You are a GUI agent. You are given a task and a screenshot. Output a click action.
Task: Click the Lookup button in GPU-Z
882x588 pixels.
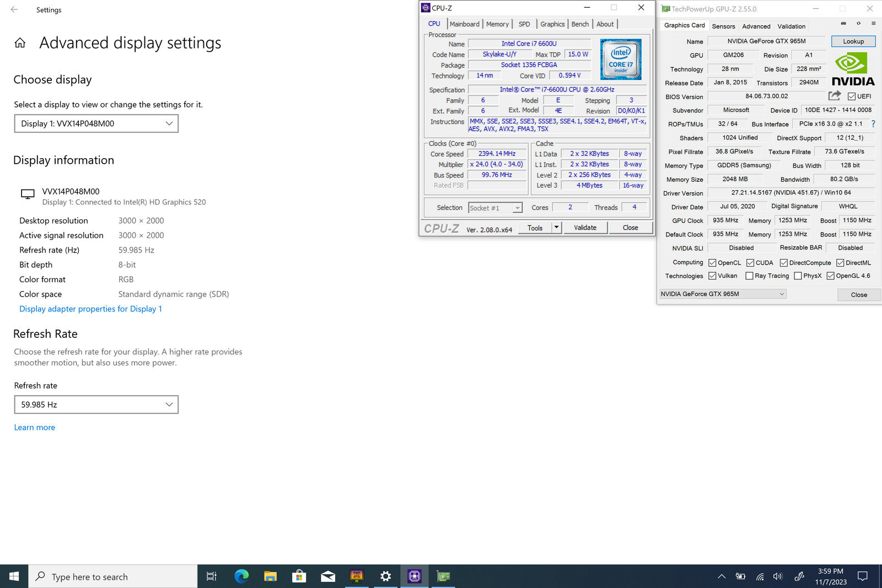[x=853, y=41]
